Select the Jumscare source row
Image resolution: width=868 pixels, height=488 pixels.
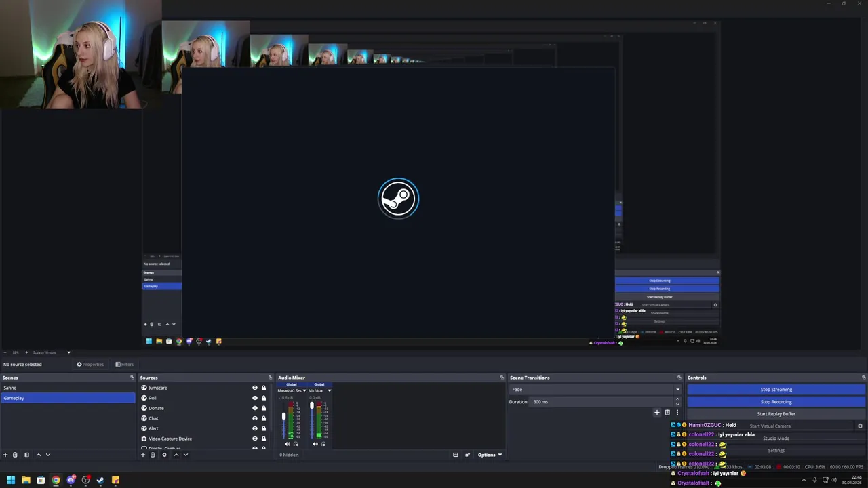[203, 388]
